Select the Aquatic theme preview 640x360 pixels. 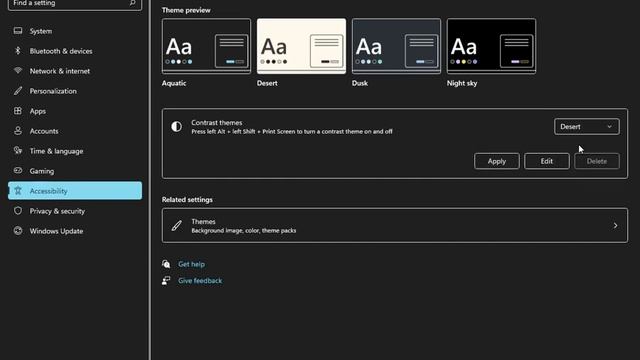pyautogui.click(x=207, y=46)
